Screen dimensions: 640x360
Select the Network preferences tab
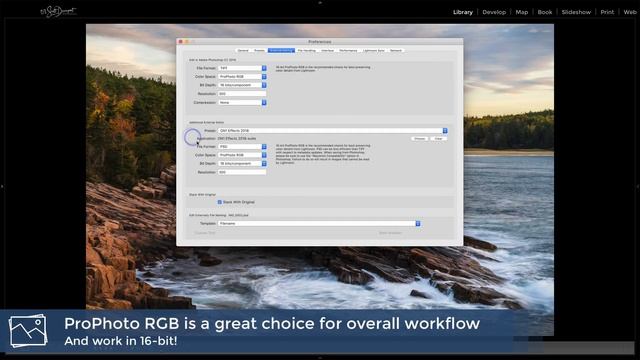[396, 51]
